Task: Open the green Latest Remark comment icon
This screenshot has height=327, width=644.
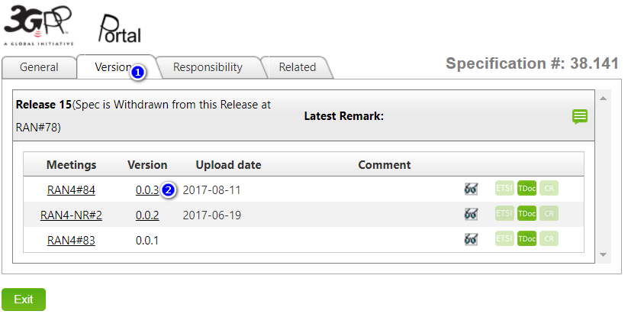Action: point(580,116)
